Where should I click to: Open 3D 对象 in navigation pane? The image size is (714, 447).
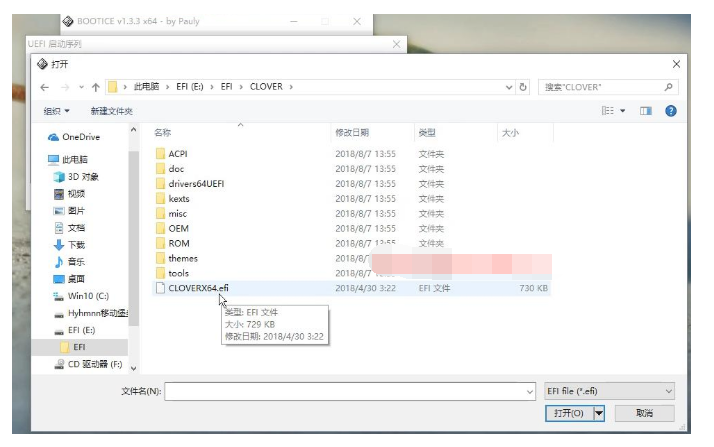pos(76,177)
